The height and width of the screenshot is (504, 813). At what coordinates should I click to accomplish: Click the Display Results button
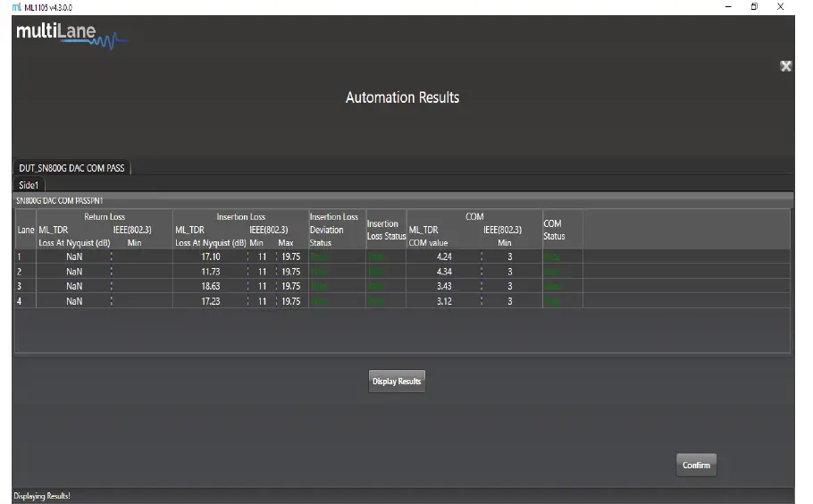pos(397,381)
